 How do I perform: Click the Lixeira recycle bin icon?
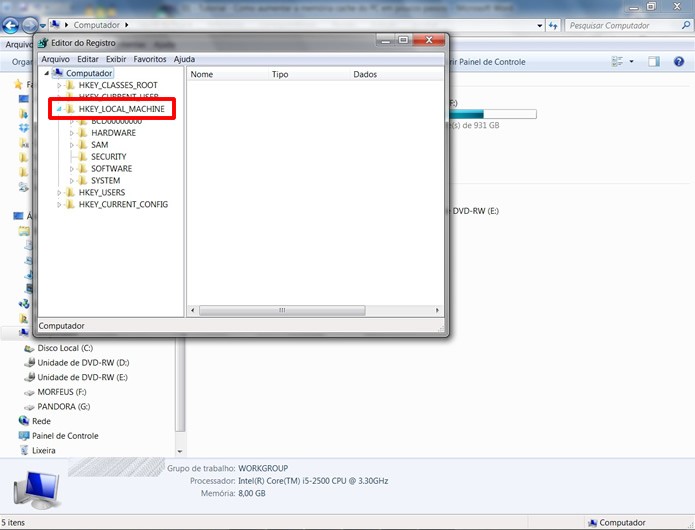[24, 450]
